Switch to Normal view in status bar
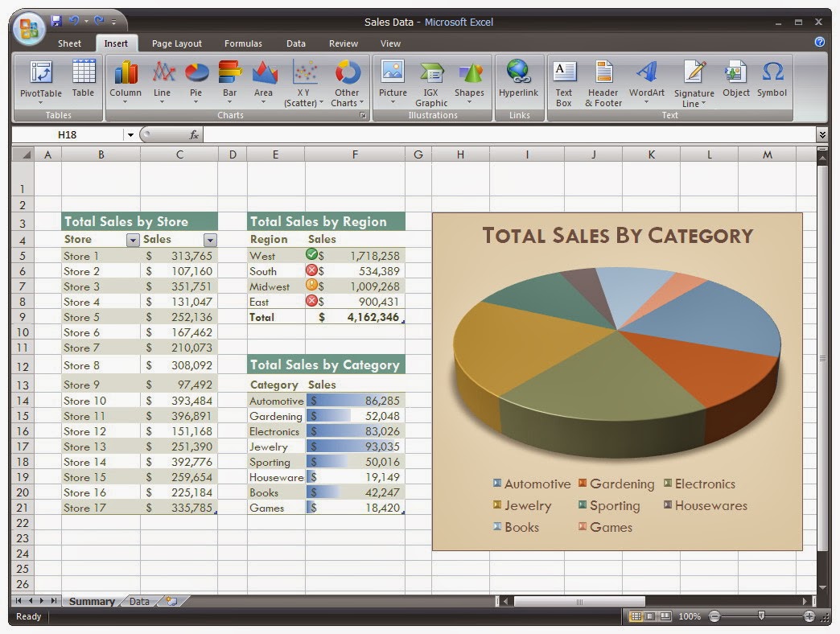 click(636, 616)
